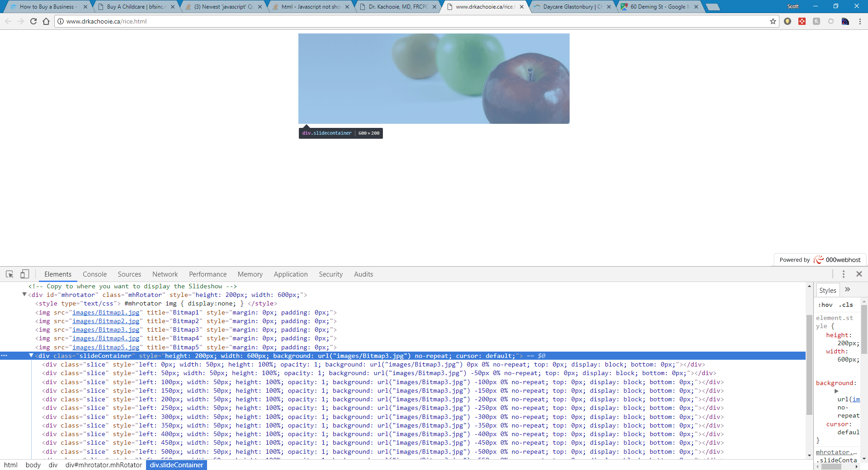Open the Network panel

pyautogui.click(x=165, y=274)
